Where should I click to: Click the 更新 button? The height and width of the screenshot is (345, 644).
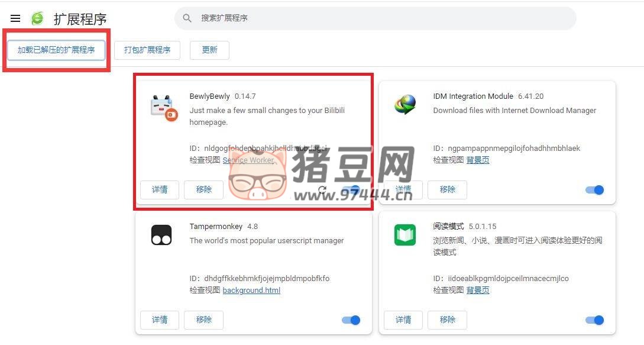click(x=209, y=50)
